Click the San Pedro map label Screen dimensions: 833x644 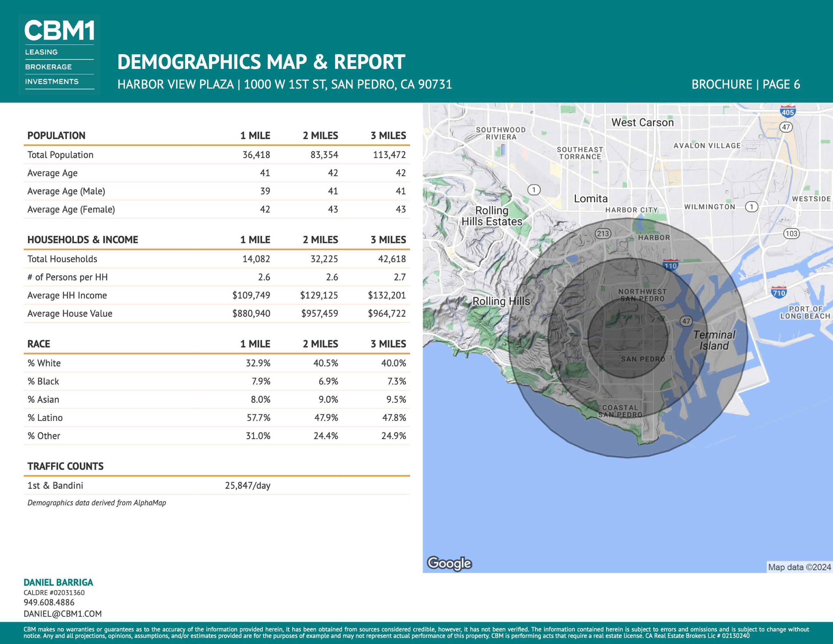click(643, 359)
